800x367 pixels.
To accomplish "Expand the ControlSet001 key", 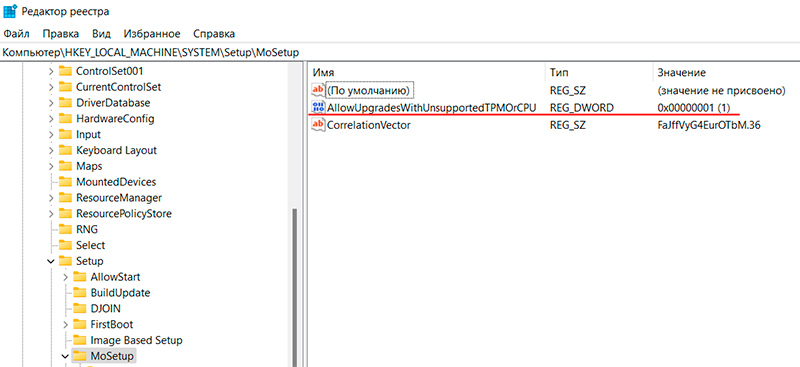I will point(51,71).
